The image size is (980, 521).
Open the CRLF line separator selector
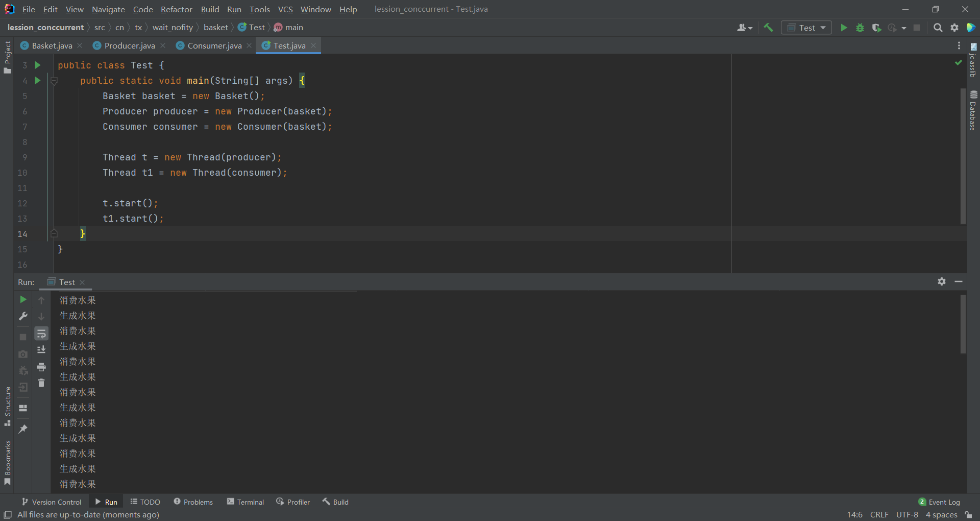point(879,515)
